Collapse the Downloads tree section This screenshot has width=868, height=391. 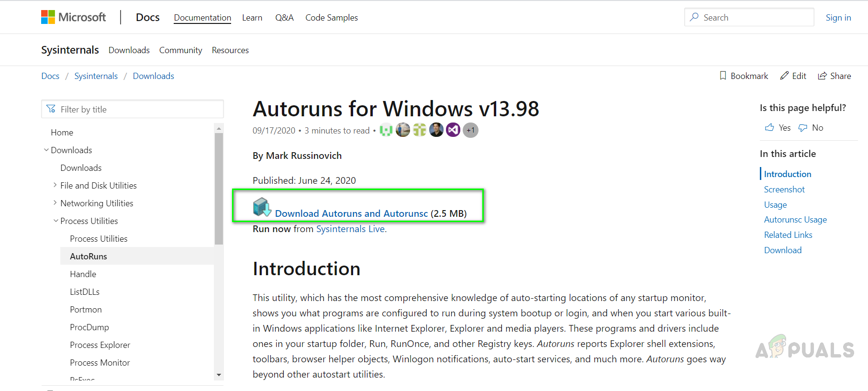tap(46, 150)
